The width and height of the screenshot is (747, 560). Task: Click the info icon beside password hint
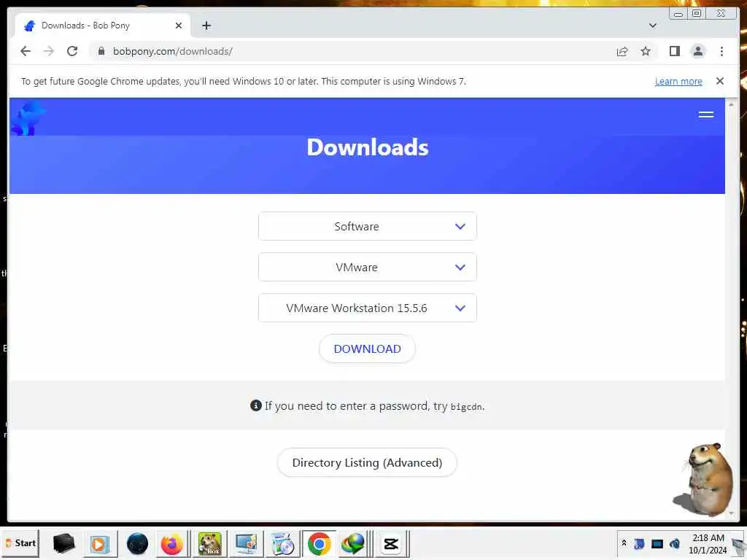click(x=256, y=405)
